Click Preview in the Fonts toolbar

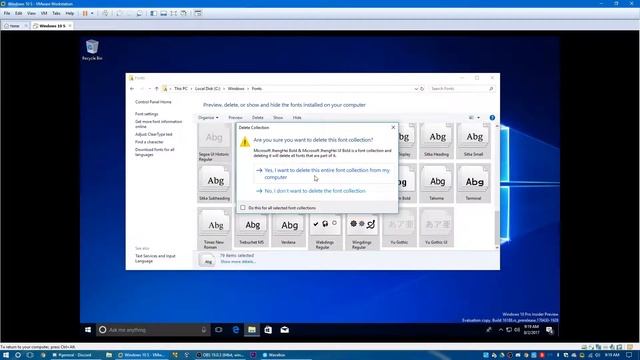235,118
